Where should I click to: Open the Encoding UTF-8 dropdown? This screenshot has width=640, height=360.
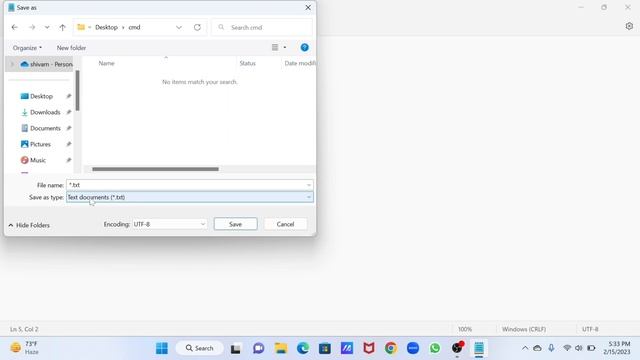169,224
